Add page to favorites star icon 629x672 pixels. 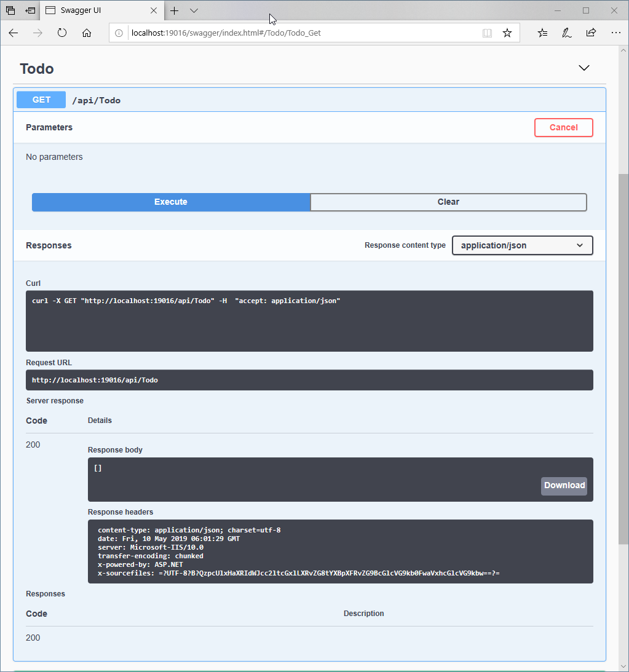pyautogui.click(x=507, y=33)
